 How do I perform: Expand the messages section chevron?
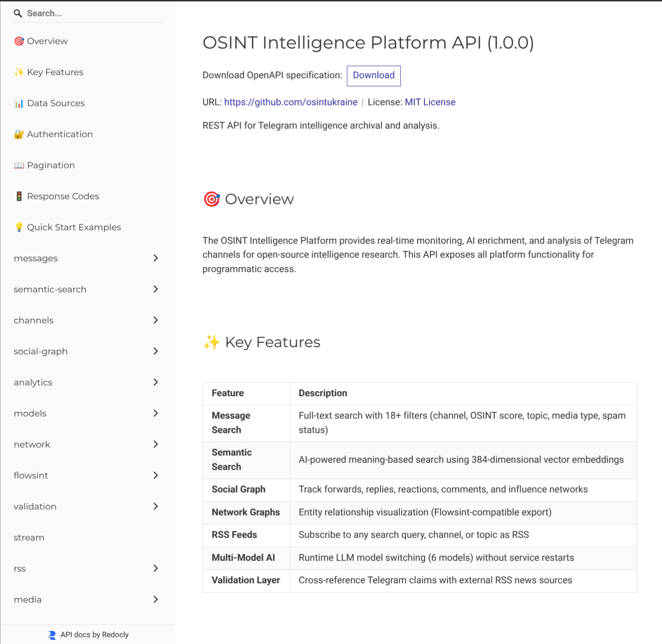(155, 258)
